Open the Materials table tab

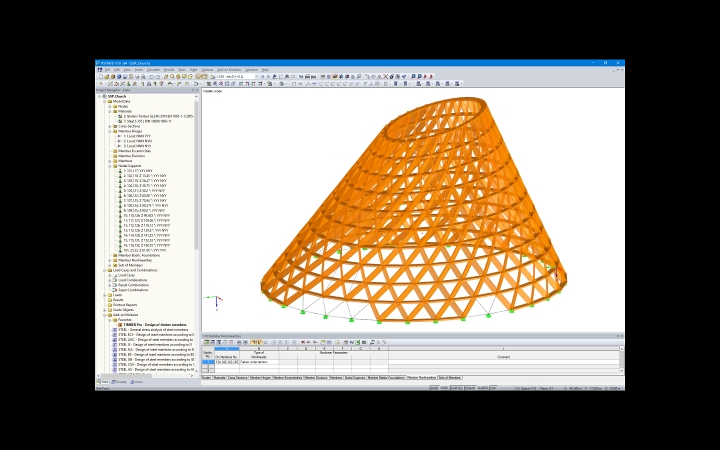click(x=219, y=377)
